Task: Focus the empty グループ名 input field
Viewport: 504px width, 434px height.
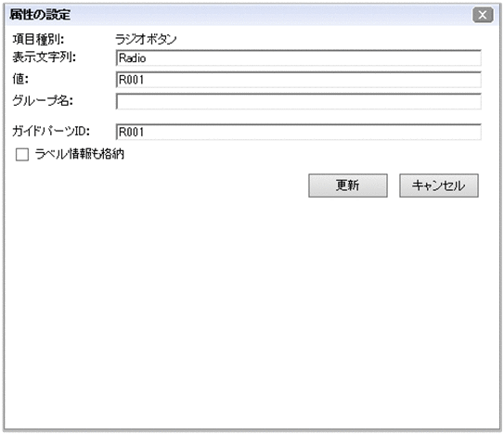Action: (x=298, y=101)
